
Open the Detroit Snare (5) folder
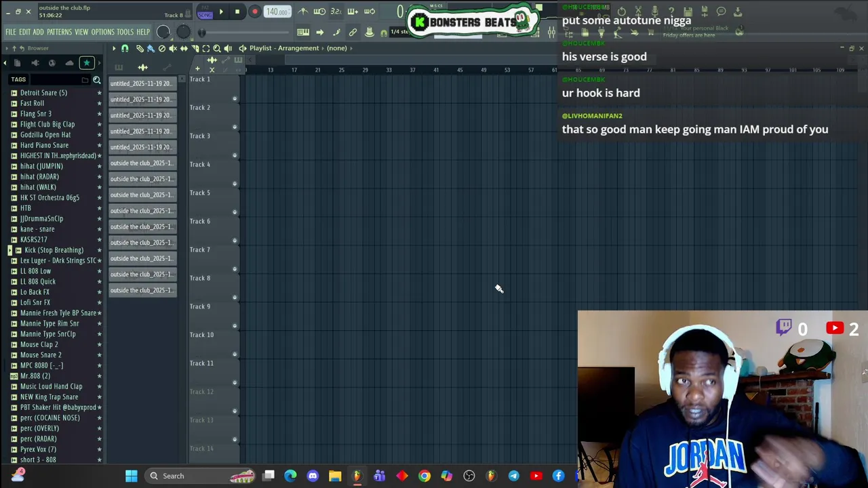[43, 93]
